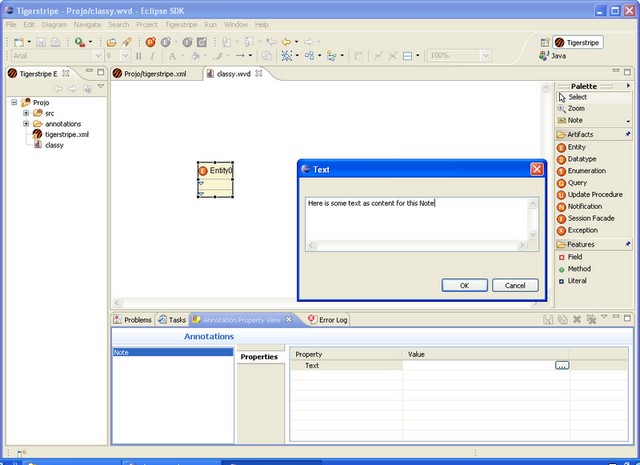The width and height of the screenshot is (640, 465).
Task: Switch to the Error Log tab
Action: click(x=329, y=320)
